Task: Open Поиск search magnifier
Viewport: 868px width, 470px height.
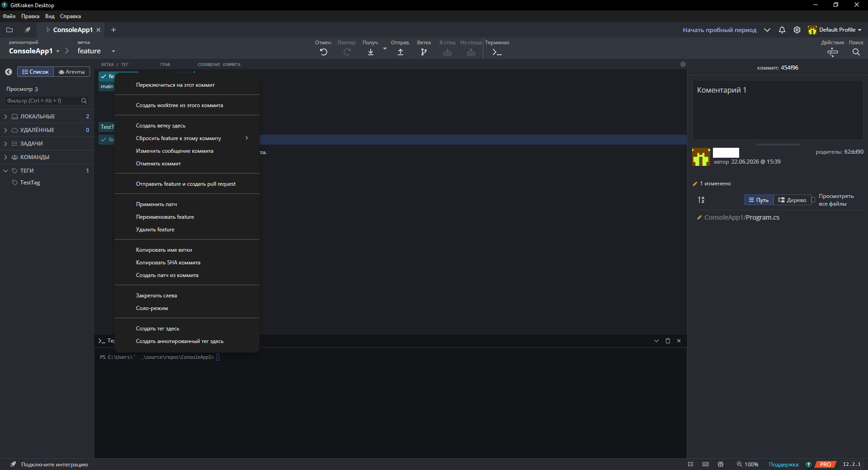Action: point(856,52)
